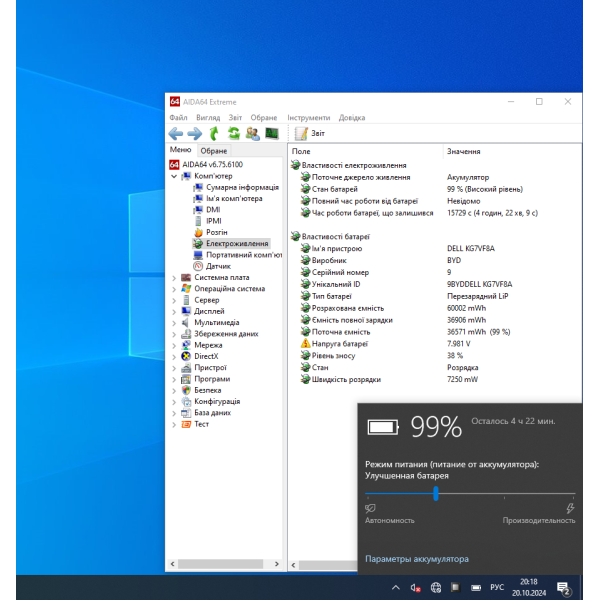600x600 pixels.
Task: Select the Розгін tree item
Action: pyautogui.click(x=217, y=232)
